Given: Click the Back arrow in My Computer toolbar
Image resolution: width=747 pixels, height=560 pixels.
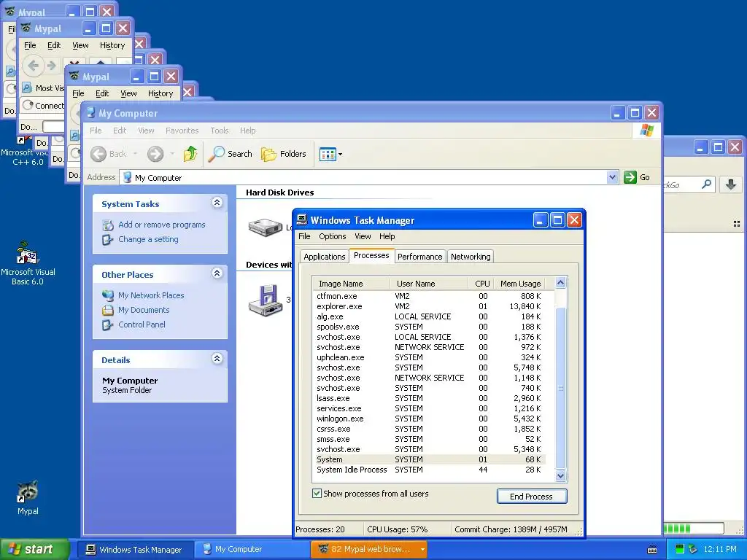Looking at the screenshot, I should tap(98, 154).
